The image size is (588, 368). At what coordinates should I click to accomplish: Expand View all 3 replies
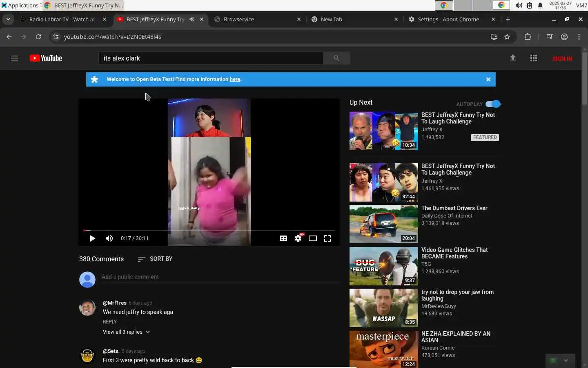(x=127, y=332)
